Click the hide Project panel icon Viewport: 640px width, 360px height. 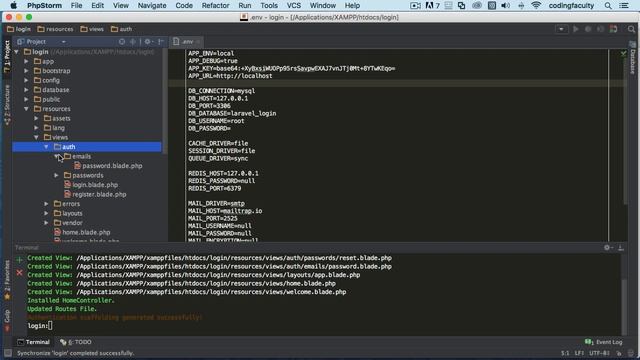click(161, 42)
